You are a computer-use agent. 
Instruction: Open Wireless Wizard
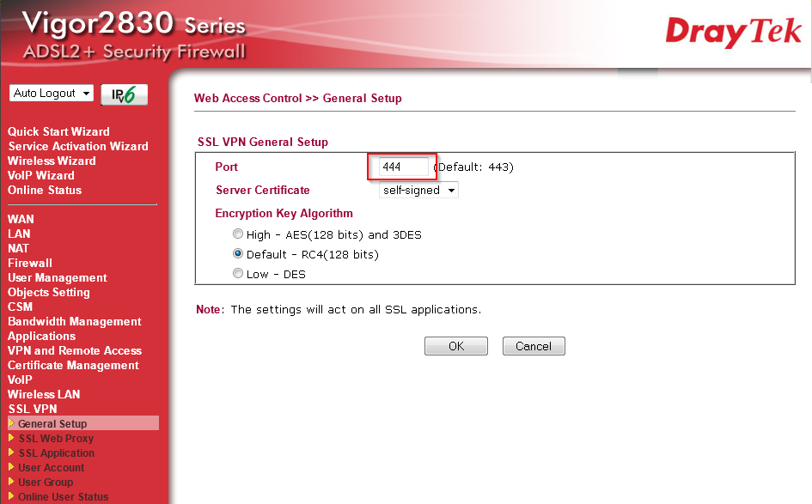click(52, 161)
